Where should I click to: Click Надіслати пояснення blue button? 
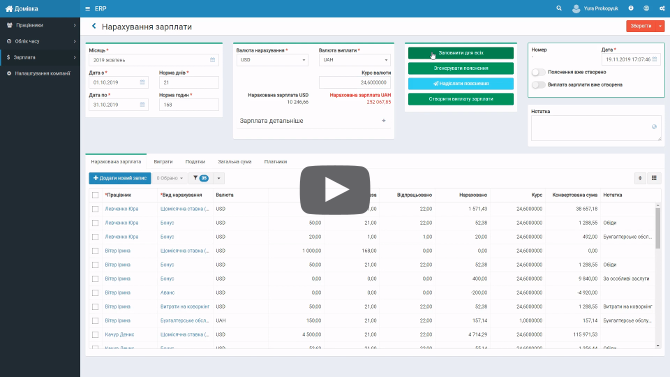[x=461, y=84]
